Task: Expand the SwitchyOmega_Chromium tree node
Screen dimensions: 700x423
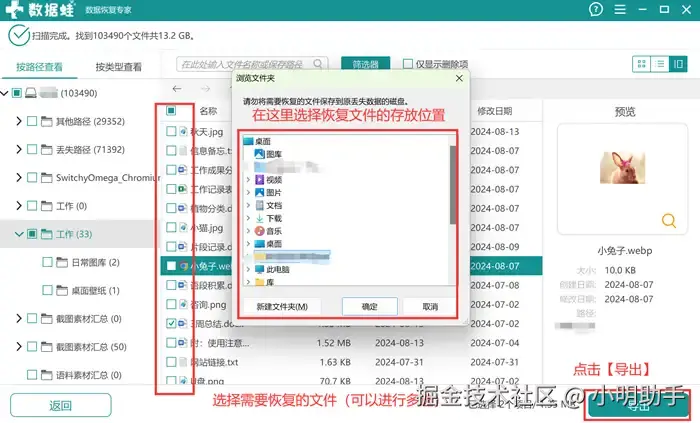Action: coord(18,178)
